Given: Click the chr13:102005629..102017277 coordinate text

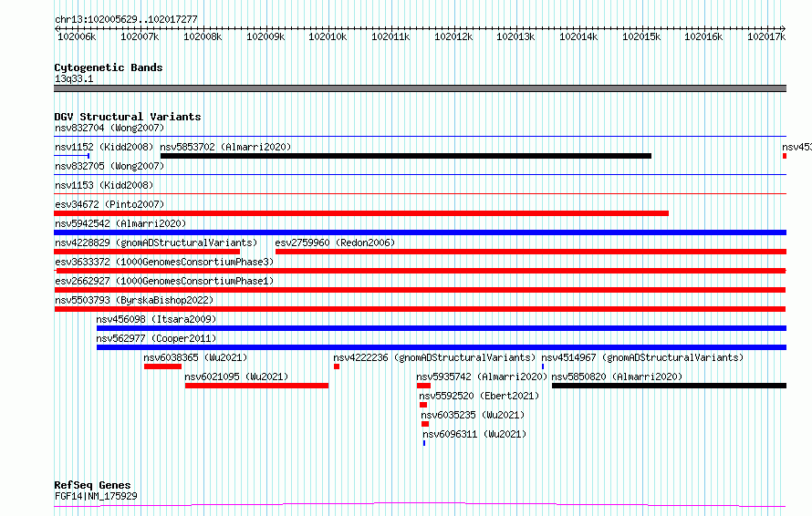Looking at the screenshot, I should point(126,20).
